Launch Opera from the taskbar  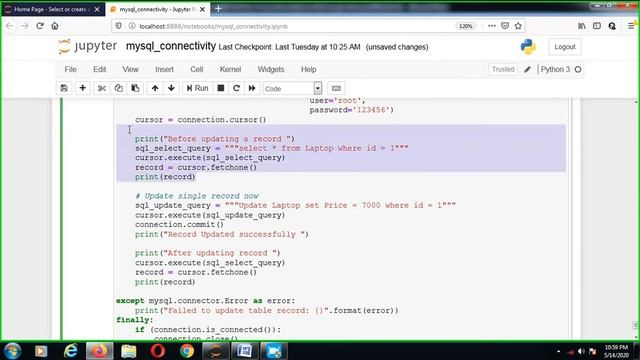pyautogui.click(x=158, y=351)
